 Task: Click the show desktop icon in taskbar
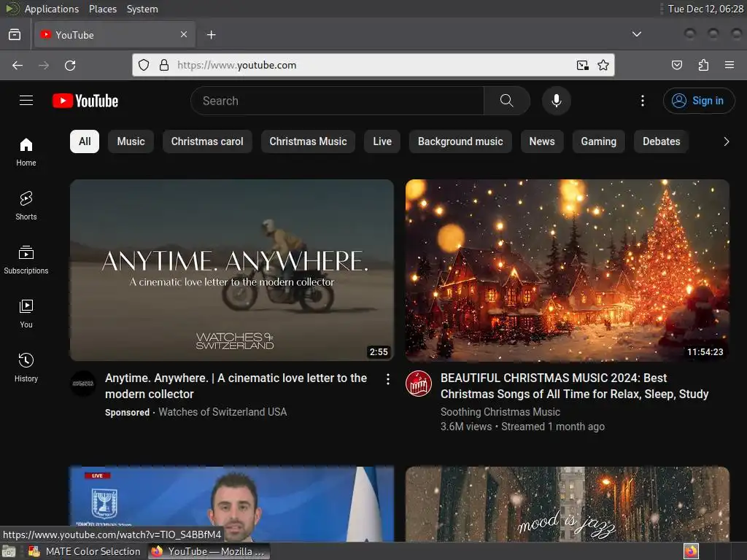pos(9,551)
